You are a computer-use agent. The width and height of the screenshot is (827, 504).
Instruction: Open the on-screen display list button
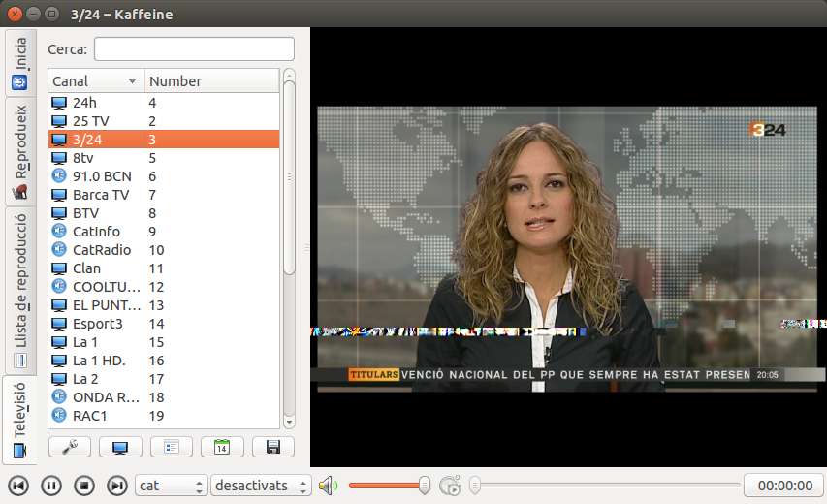pyautogui.click(x=171, y=447)
